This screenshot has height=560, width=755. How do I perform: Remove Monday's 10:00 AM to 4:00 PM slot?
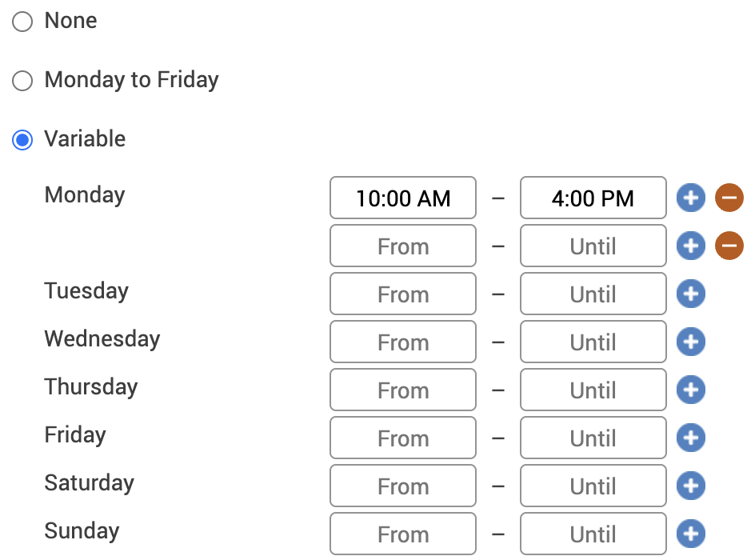coord(729,198)
